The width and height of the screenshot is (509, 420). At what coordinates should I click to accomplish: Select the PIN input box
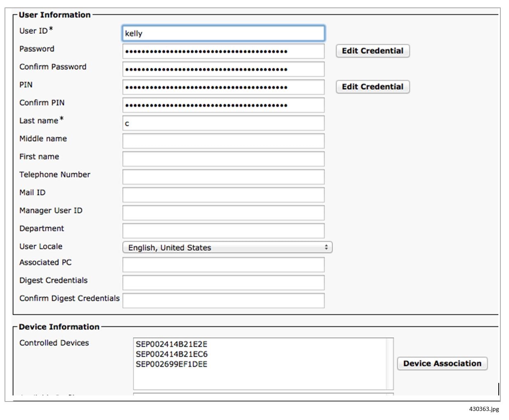[223, 87]
